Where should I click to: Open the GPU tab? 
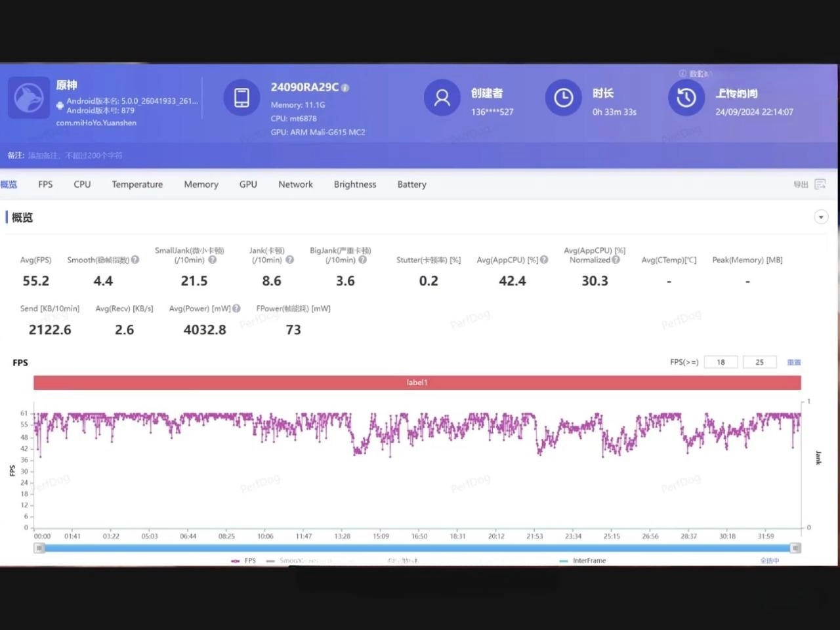point(248,184)
